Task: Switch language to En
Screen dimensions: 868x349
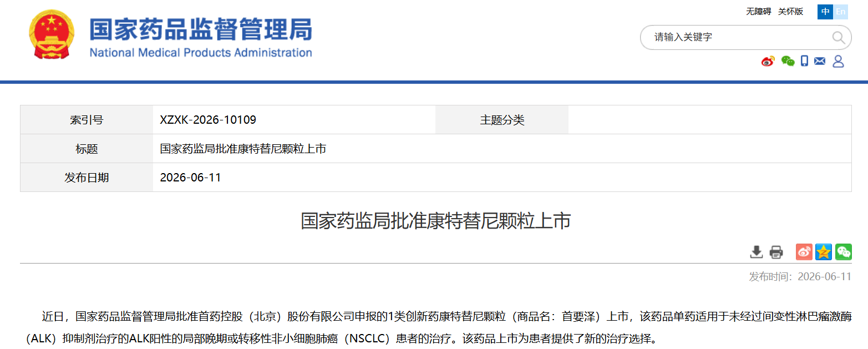Action: [841, 12]
